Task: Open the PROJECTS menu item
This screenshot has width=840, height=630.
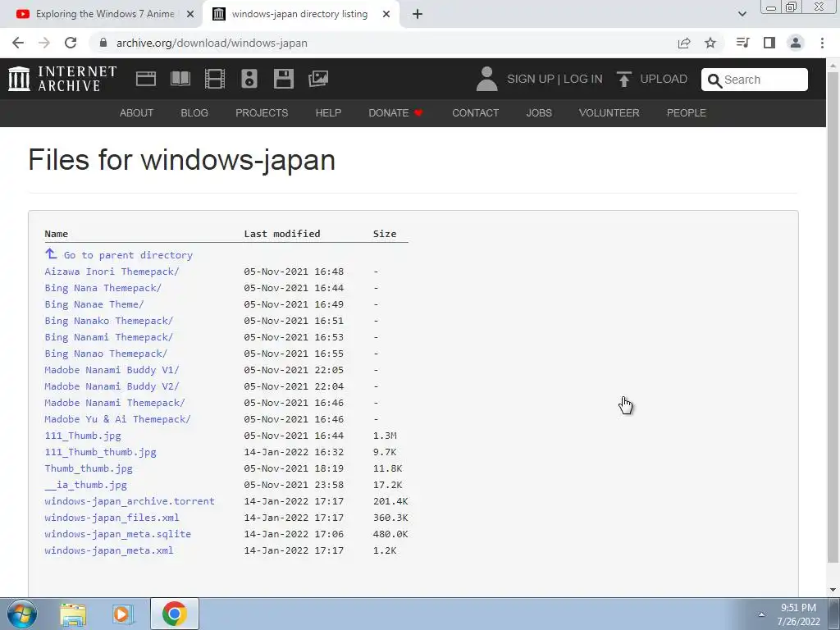Action: point(262,113)
